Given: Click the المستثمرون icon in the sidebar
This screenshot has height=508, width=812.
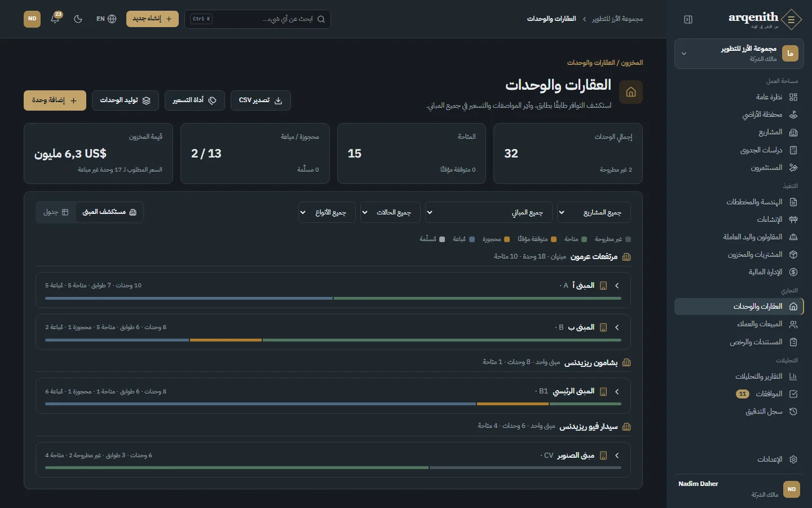Looking at the screenshot, I should pyautogui.click(x=793, y=168).
